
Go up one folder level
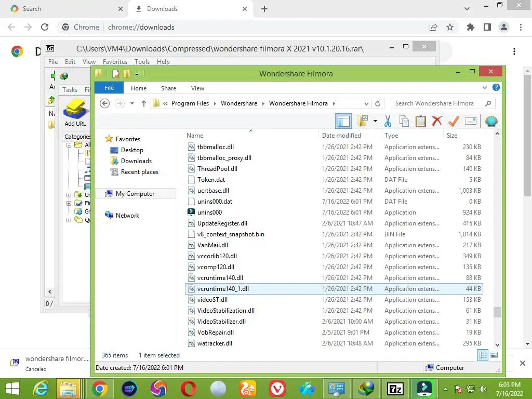(x=144, y=103)
